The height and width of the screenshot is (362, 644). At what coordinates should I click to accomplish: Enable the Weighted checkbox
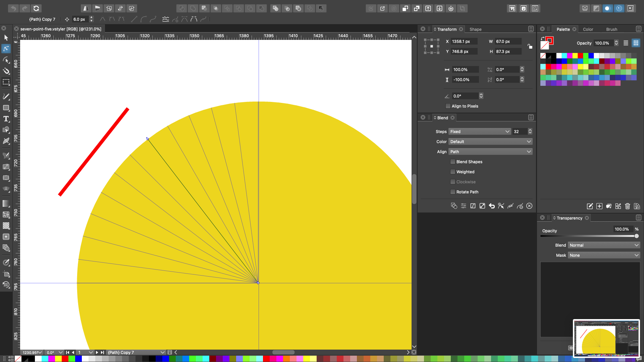click(x=453, y=172)
